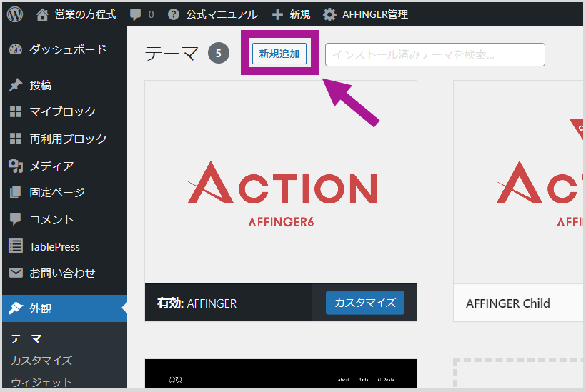Click the TablePress table icon
This screenshot has width=586, height=392.
(x=16, y=246)
